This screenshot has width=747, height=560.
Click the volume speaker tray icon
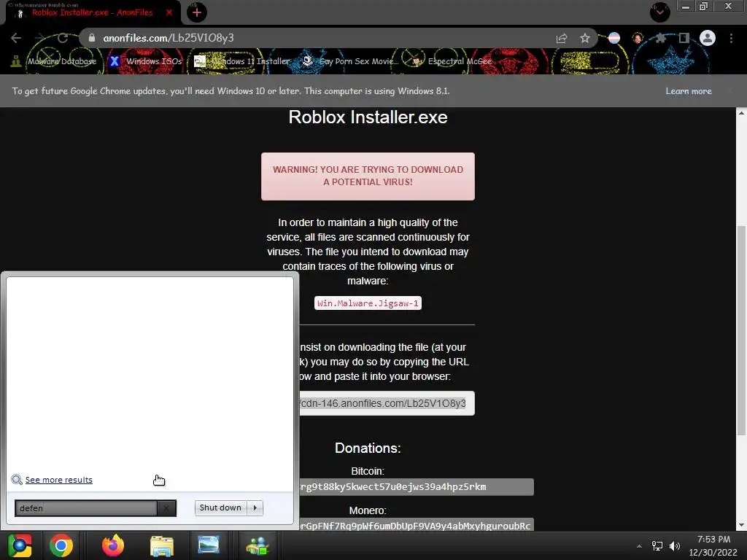pos(675,546)
